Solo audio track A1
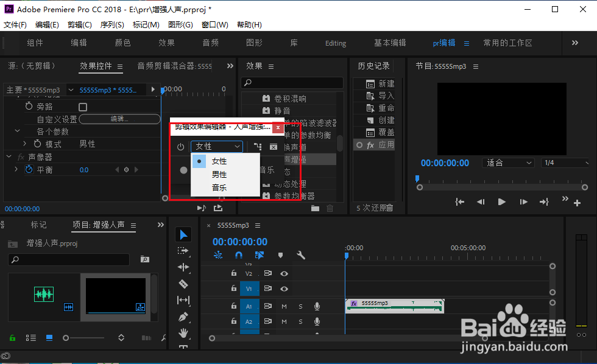The image size is (597, 364). coord(300,306)
